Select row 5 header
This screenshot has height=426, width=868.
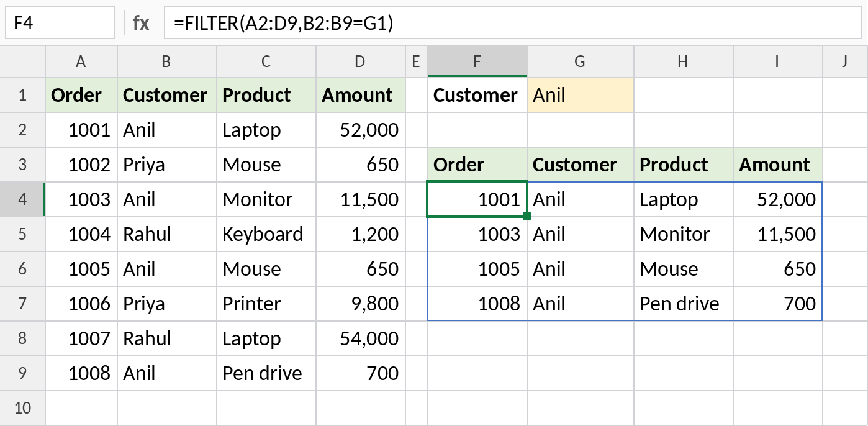coord(22,234)
